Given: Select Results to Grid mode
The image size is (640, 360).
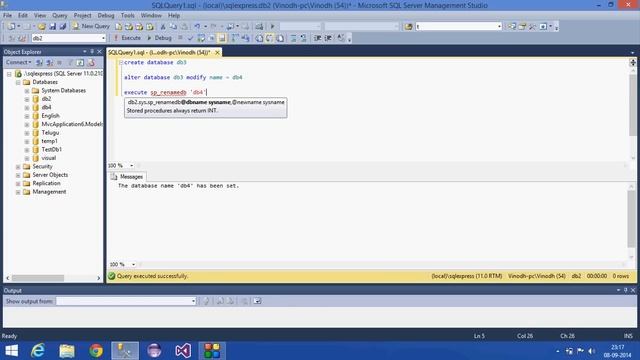Looking at the screenshot, I should coord(269,38).
